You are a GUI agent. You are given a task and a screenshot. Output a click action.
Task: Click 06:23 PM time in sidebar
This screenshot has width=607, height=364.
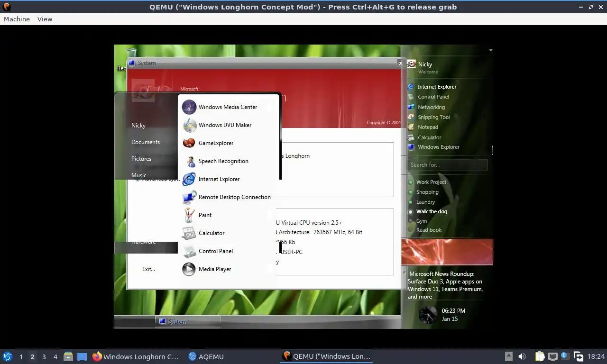click(x=453, y=311)
